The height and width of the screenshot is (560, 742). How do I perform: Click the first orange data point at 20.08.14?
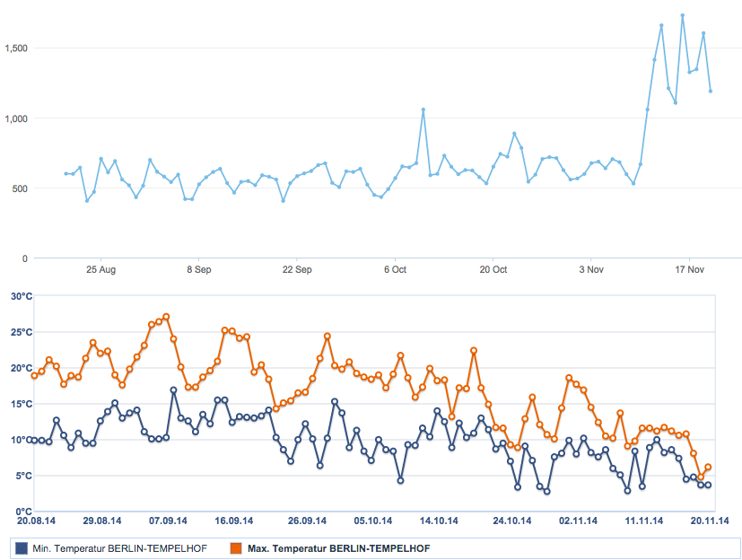pos(34,375)
